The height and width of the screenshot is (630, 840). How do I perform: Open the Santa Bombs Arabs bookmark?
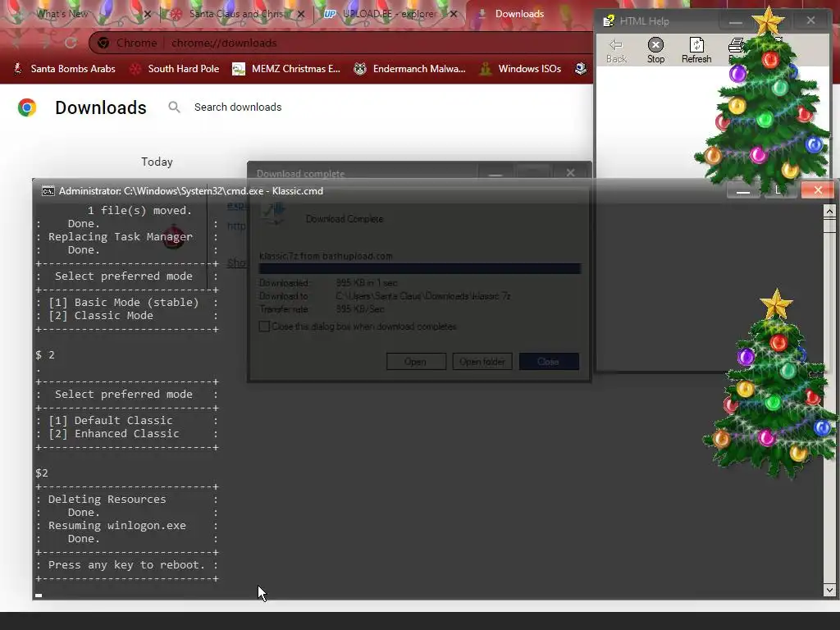(x=64, y=69)
